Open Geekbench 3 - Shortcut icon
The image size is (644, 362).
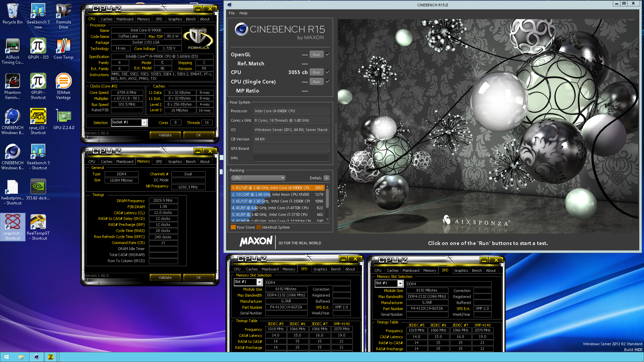click(38, 157)
